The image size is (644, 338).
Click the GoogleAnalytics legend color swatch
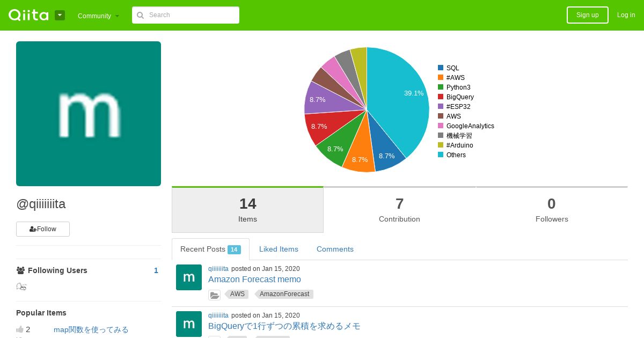[x=441, y=126]
